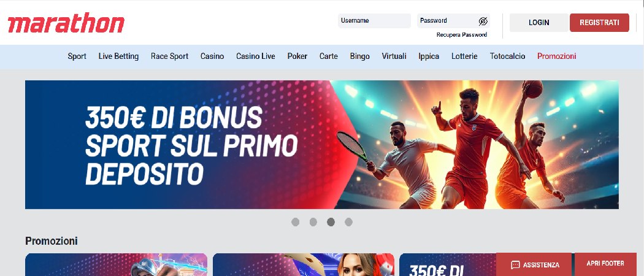This screenshot has height=276, width=644.
Task: Select the fourth carousel dot
Action: tap(348, 222)
